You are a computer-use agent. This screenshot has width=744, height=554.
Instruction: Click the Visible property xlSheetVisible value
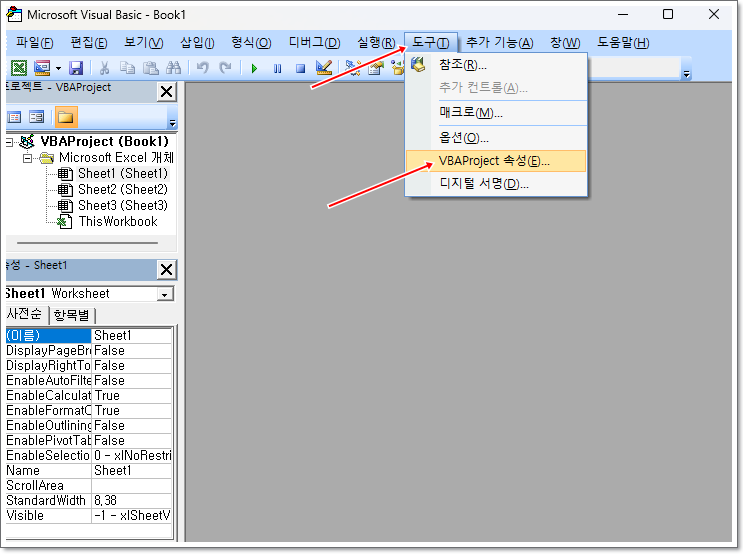click(131, 516)
